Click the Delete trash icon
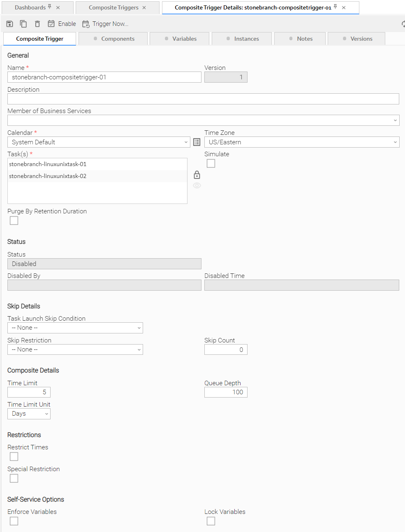Image resolution: width=405 pixels, height=532 pixels. point(37,24)
